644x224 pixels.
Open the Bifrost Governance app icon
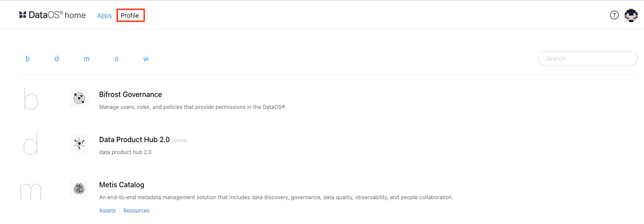[x=79, y=98]
